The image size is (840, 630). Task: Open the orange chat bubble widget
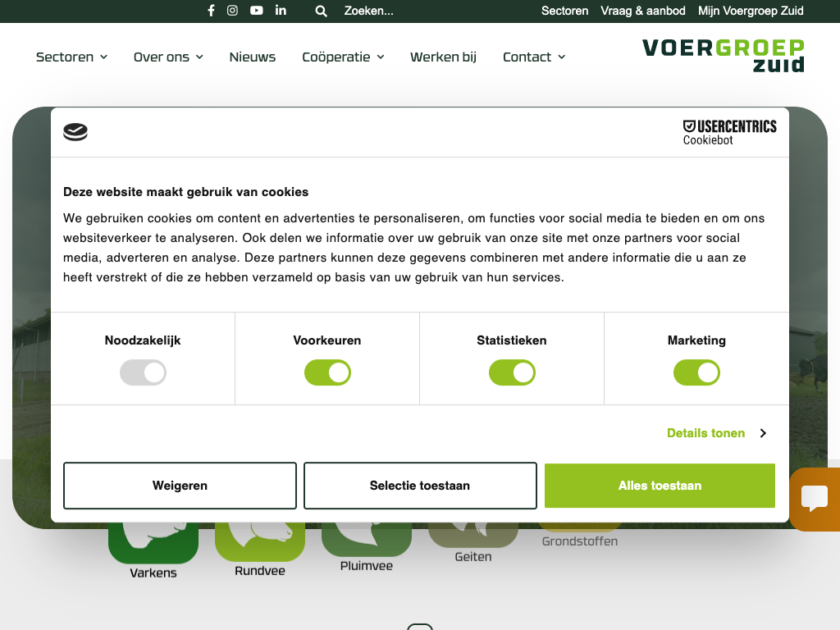point(815,499)
